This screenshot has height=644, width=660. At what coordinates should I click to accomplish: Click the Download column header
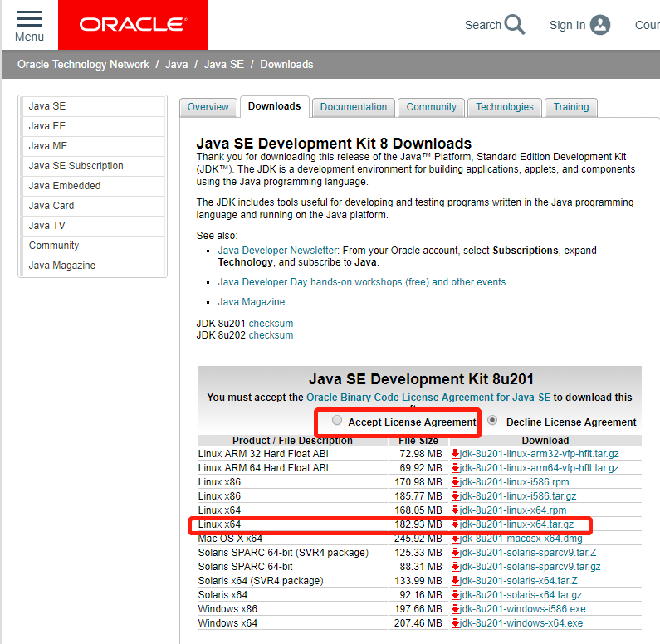(545, 441)
